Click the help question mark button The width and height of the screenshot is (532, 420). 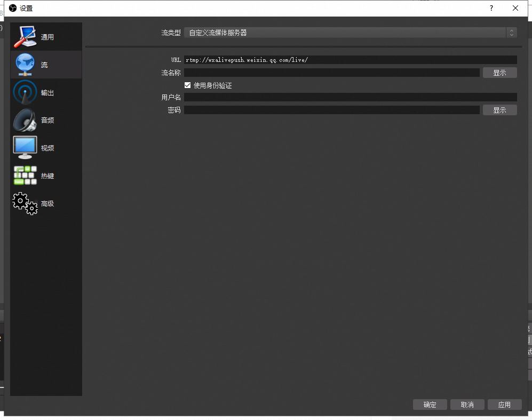[491, 8]
